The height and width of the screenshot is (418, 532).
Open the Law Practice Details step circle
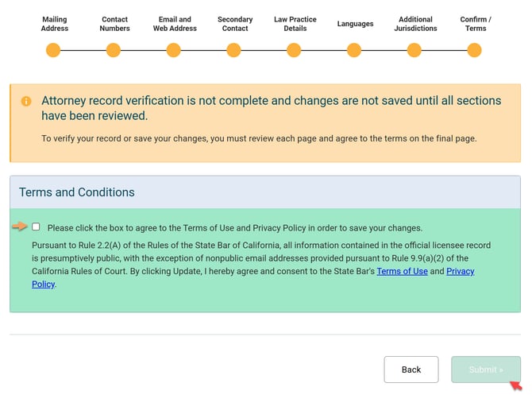pos(294,51)
